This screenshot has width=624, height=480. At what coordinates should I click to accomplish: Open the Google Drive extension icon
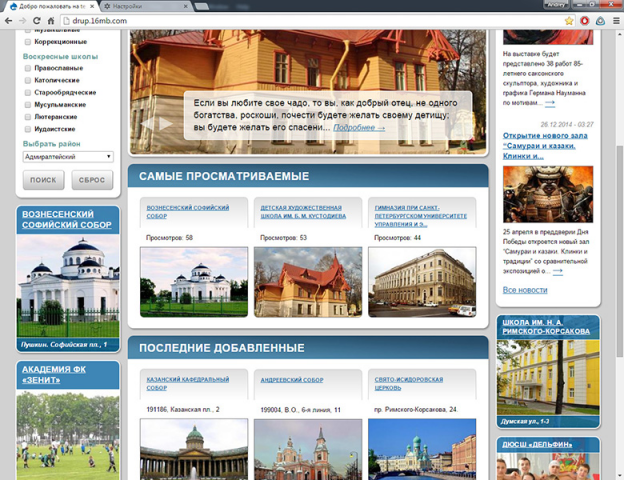(x=600, y=21)
